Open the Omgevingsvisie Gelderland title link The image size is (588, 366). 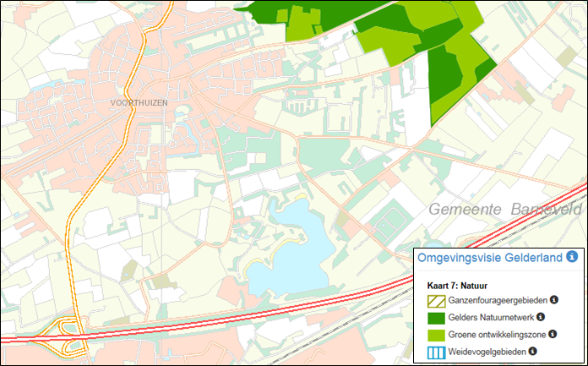click(x=490, y=258)
